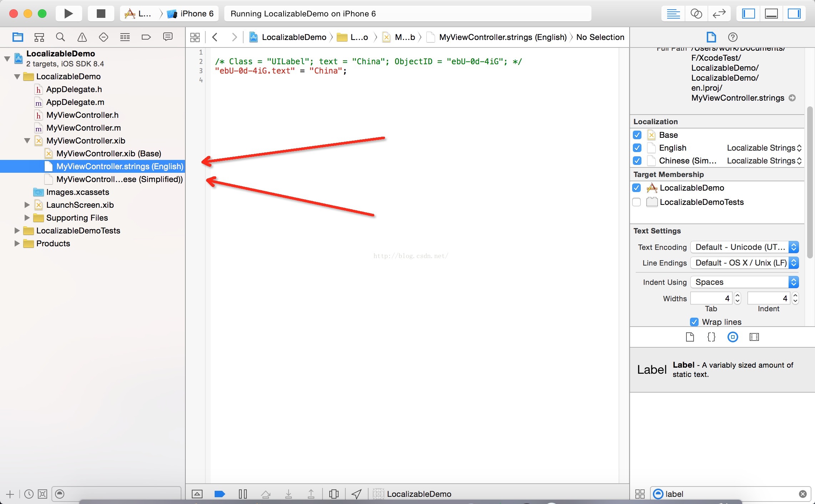Image resolution: width=815 pixels, height=504 pixels.
Task: Hide the debug area with toggle button
Action: (x=197, y=494)
